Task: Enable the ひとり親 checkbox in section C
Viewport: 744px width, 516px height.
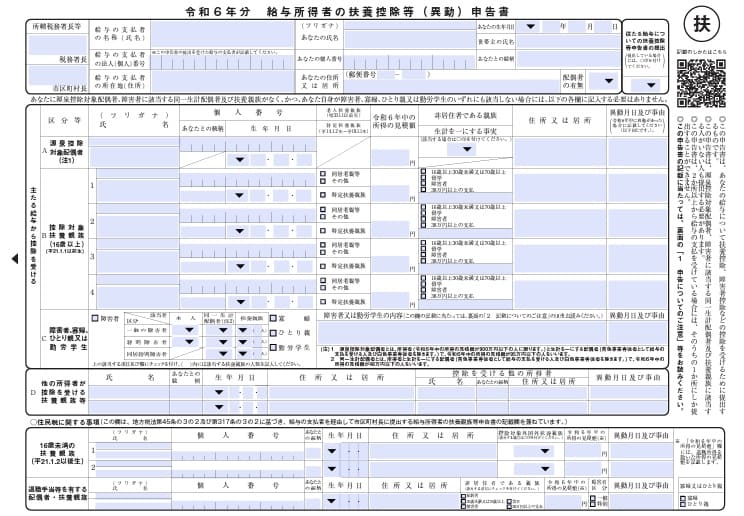Action: click(273, 332)
